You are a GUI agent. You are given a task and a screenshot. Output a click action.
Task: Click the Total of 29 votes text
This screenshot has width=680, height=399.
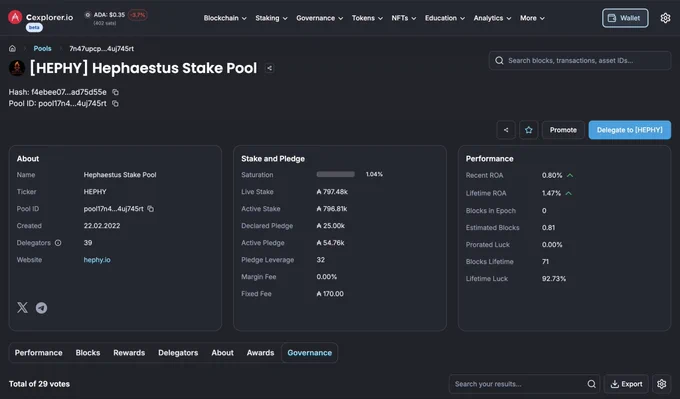(x=39, y=384)
